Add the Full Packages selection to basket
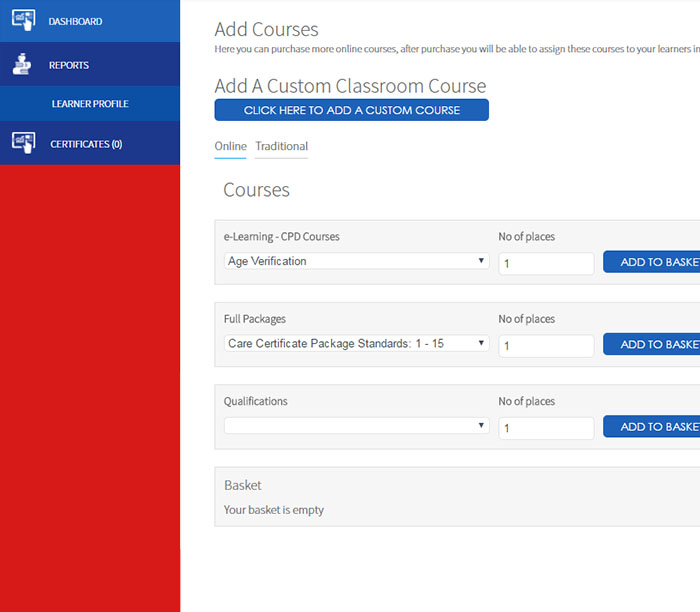The height and width of the screenshot is (612, 700). [651, 344]
